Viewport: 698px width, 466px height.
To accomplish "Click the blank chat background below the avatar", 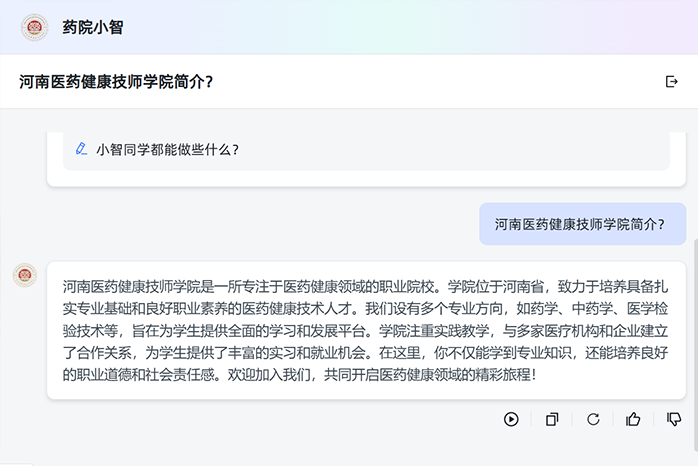I will point(25,360).
